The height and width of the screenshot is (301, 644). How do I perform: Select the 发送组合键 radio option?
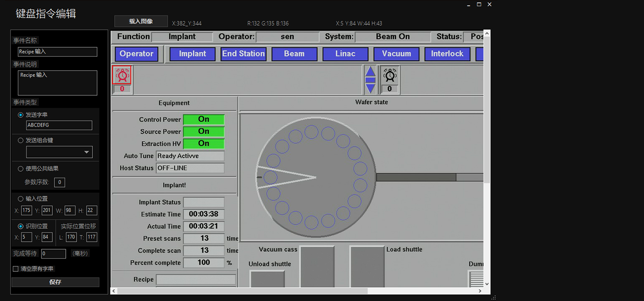click(21, 140)
